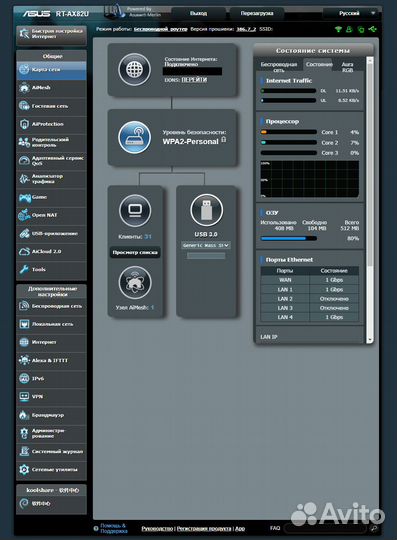Click the View List clients button
Screen dimensions: 397x540
(135, 252)
